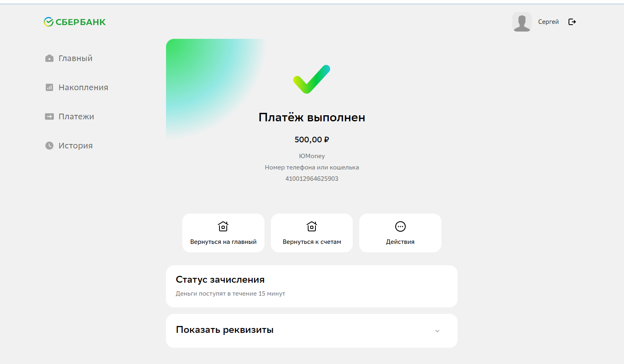The image size is (624, 364).
Task: Click the house icon above Вернуться на главный
Action: [223, 226]
